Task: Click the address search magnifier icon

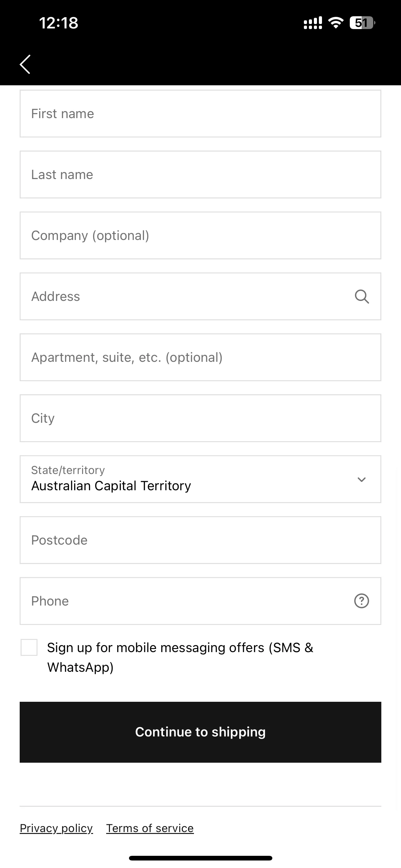Action: point(362,297)
